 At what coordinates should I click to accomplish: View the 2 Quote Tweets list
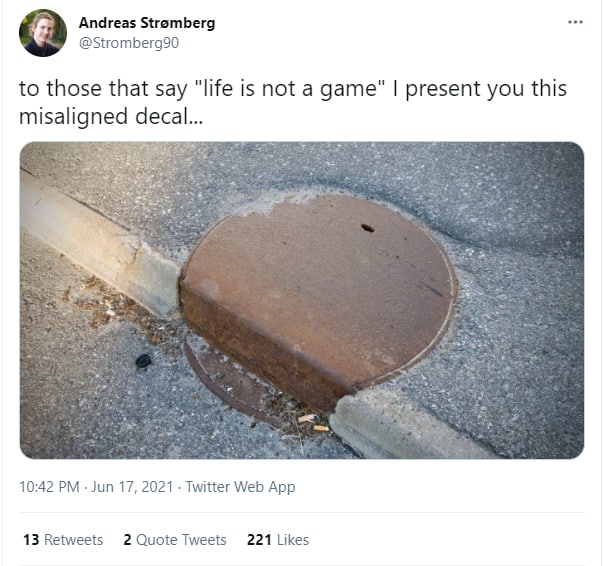[175, 540]
